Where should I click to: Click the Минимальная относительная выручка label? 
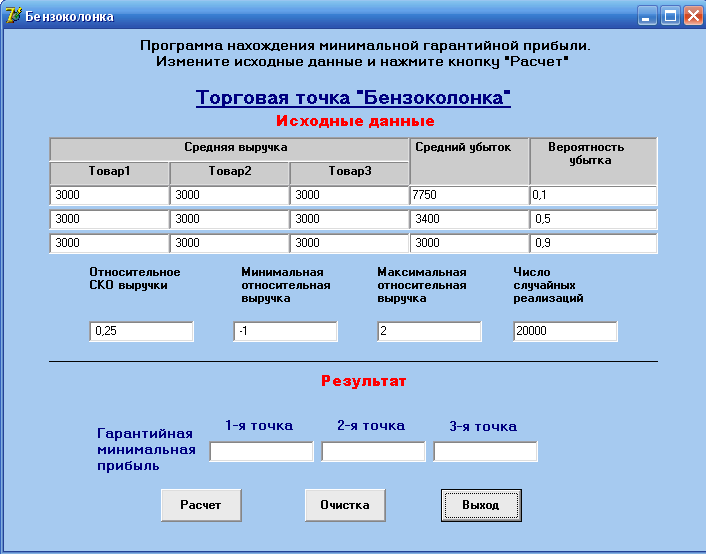point(286,285)
